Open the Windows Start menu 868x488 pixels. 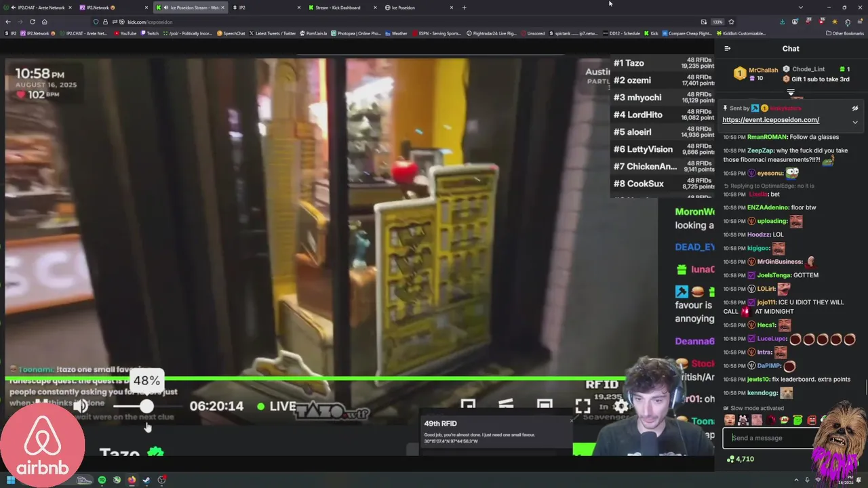click(10, 480)
